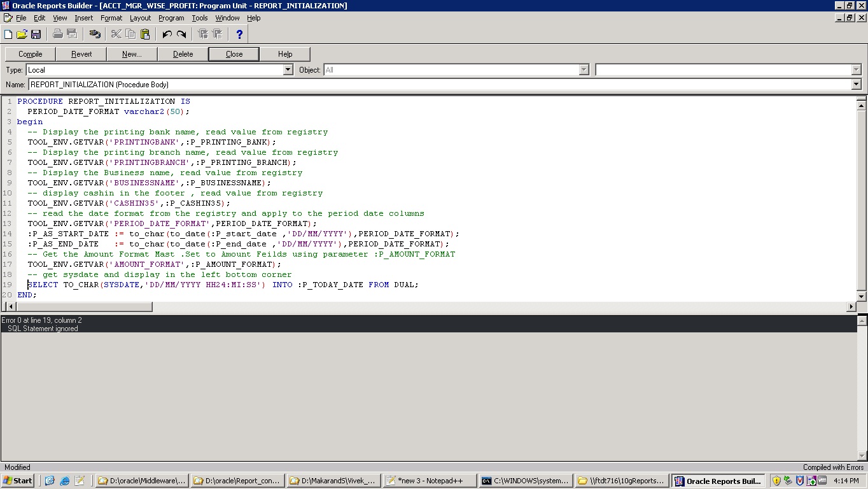This screenshot has height=489, width=868.
Task: Click the Undo arrow toolbar icon
Action: click(167, 34)
